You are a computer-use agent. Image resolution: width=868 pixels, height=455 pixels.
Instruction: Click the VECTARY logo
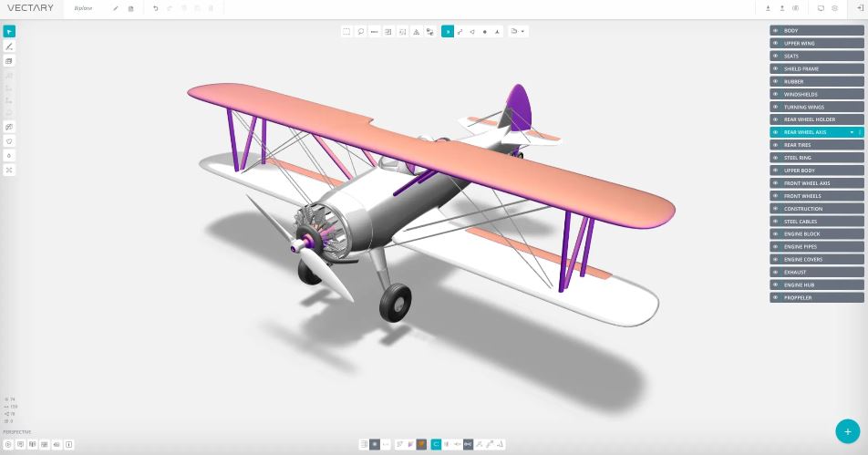click(30, 8)
